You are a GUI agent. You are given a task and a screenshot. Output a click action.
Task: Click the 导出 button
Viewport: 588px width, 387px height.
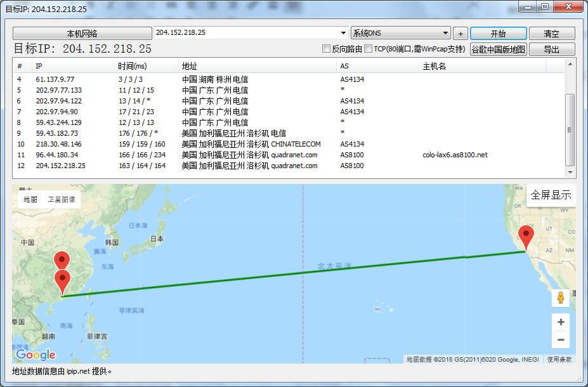pos(551,49)
